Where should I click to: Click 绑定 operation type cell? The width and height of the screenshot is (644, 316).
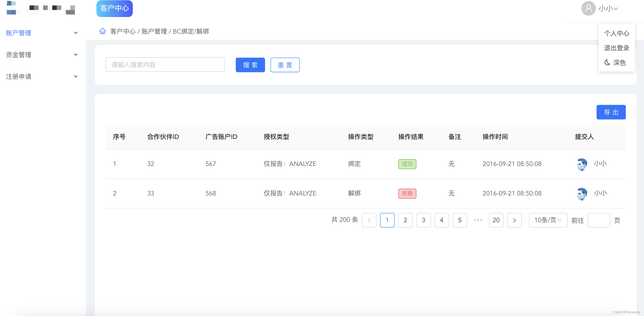354,164
